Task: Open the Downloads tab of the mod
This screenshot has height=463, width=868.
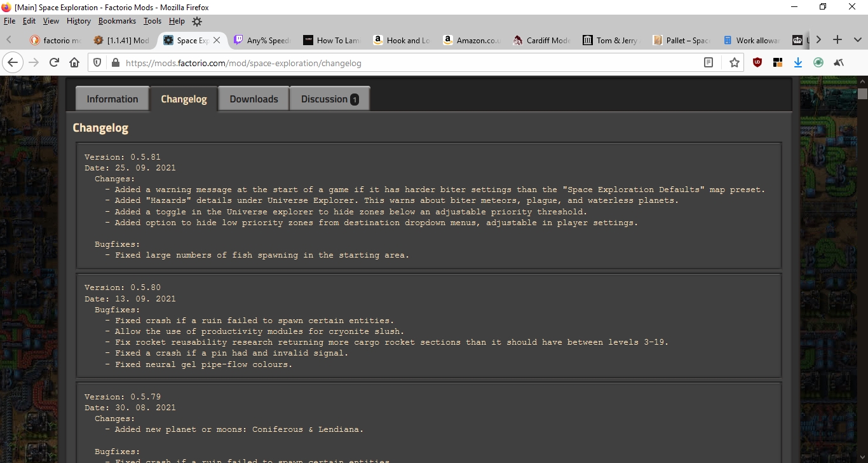Action: (x=254, y=99)
